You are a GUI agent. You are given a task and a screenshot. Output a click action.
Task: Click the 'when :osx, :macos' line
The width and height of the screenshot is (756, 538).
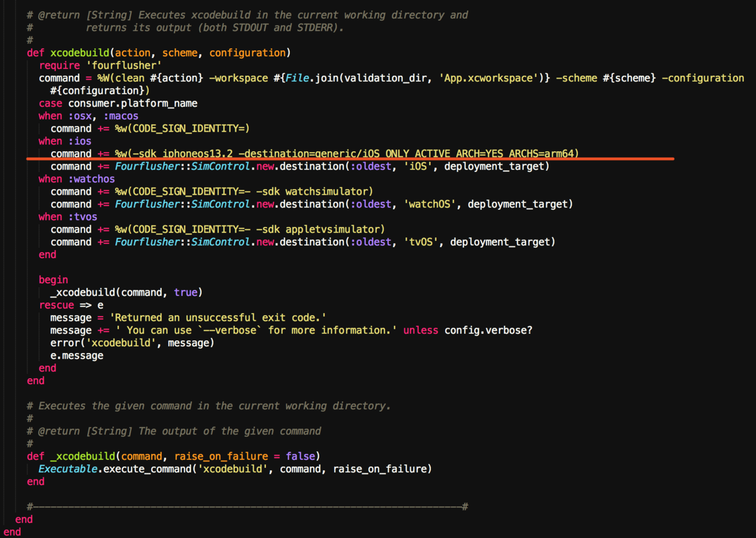click(88, 116)
